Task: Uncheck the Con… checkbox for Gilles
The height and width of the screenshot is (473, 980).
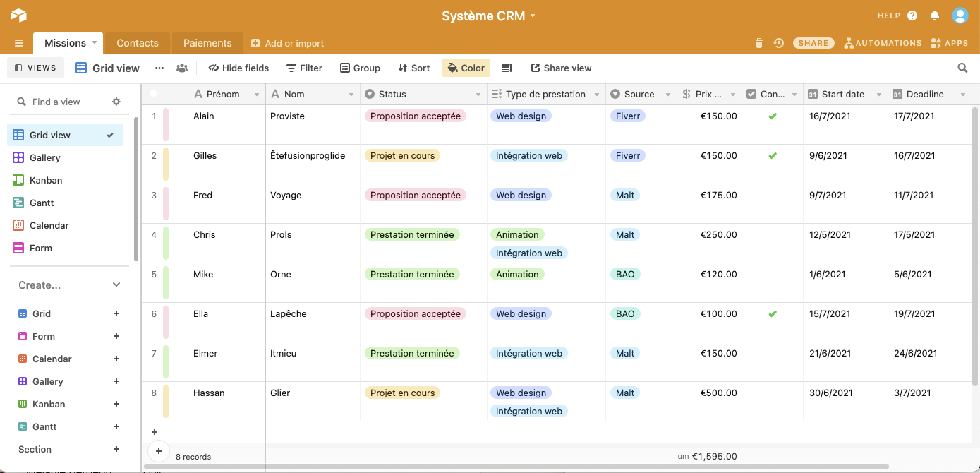Action: [773, 155]
